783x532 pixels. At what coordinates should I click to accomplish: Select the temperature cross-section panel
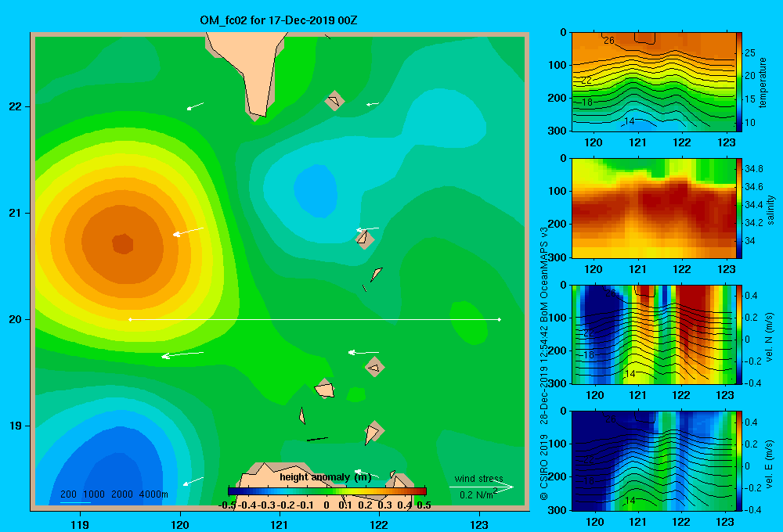(653, 82)
